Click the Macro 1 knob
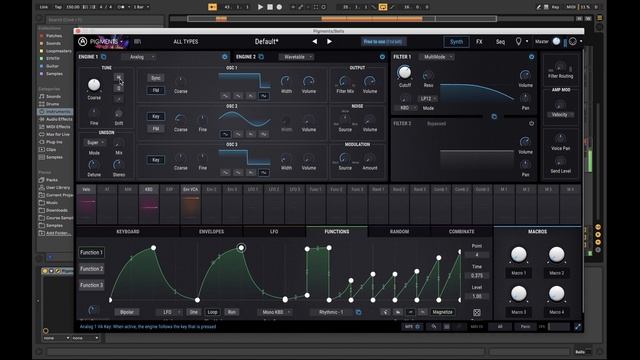 point(519,255)
